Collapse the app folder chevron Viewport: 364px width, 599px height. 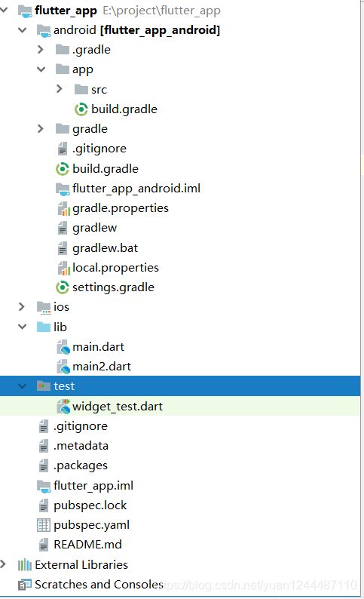tap(41, 69)
